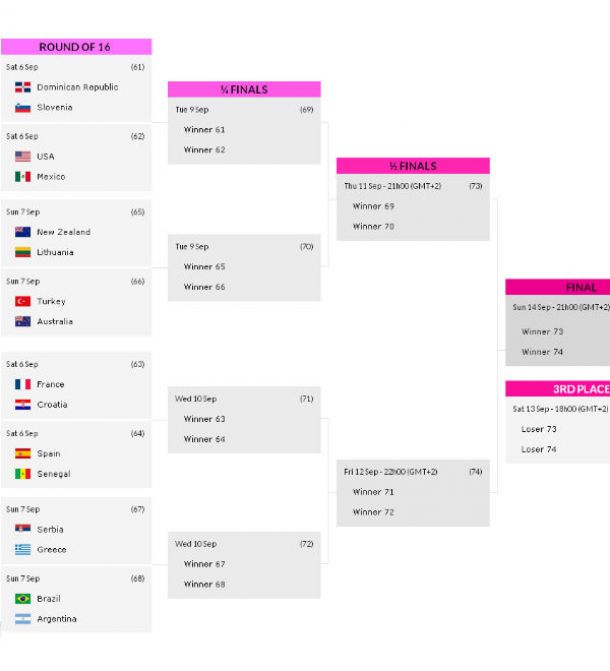Image resolution: width=610 pixels, height=671 pixels.
Task: Open game 73 semi-final box
Action: coord(413,207)
